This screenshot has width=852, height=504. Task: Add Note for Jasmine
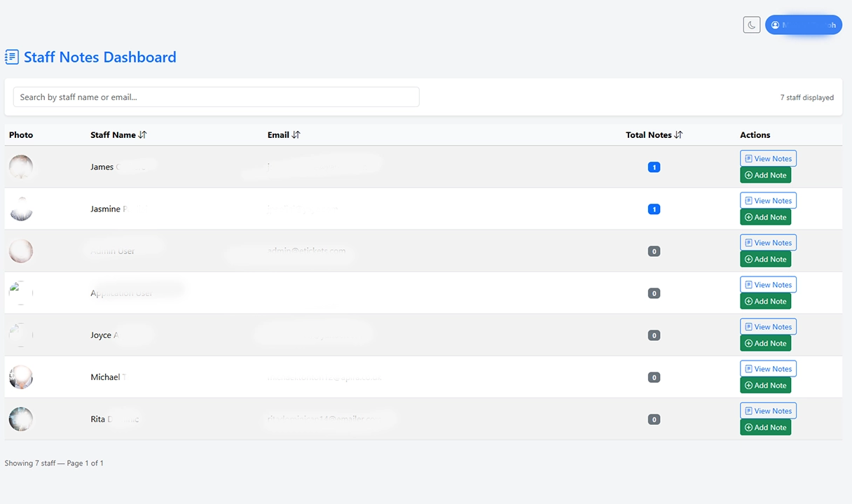765,217
